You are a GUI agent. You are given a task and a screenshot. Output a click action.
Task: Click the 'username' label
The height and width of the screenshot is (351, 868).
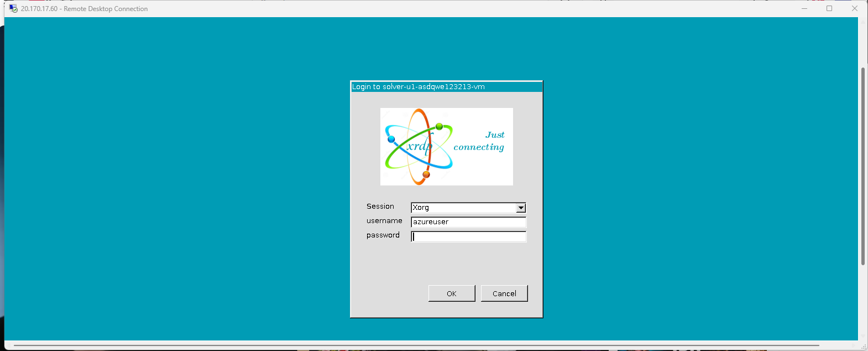click(384, 221)
